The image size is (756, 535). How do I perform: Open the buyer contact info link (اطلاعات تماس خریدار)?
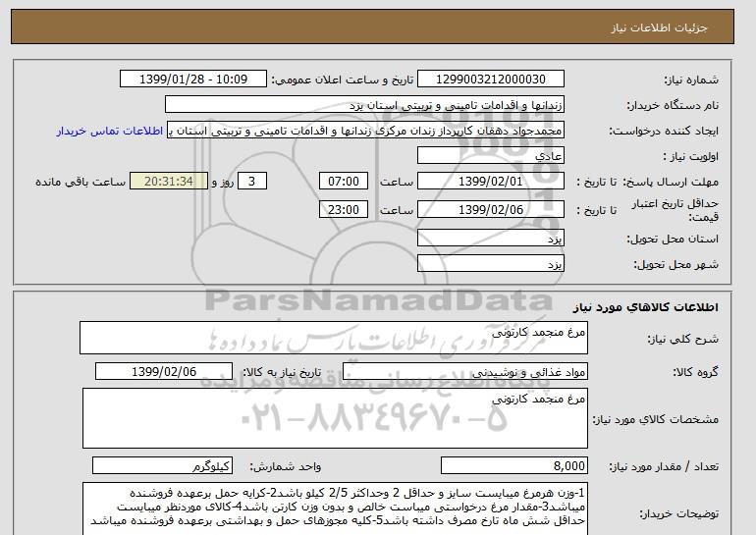point(110,132)
